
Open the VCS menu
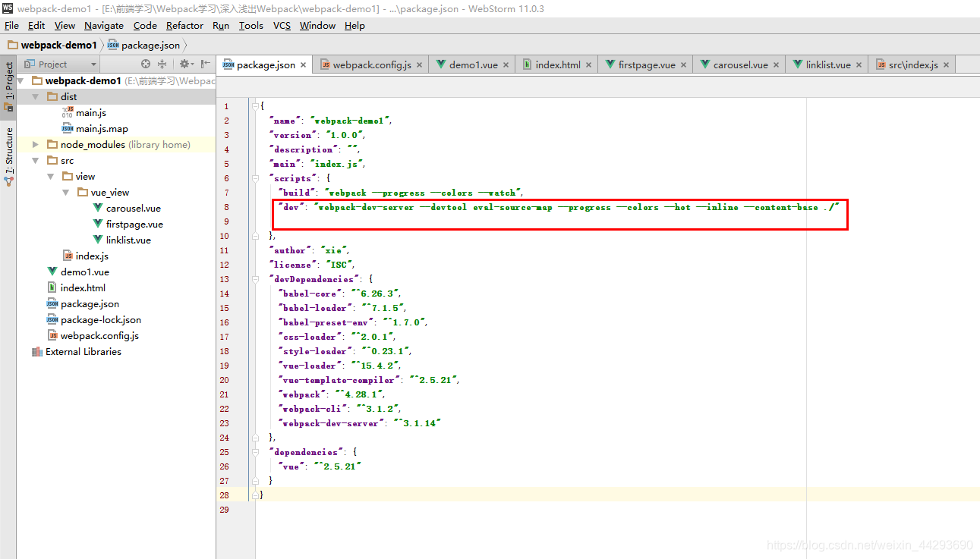[282, 25]
